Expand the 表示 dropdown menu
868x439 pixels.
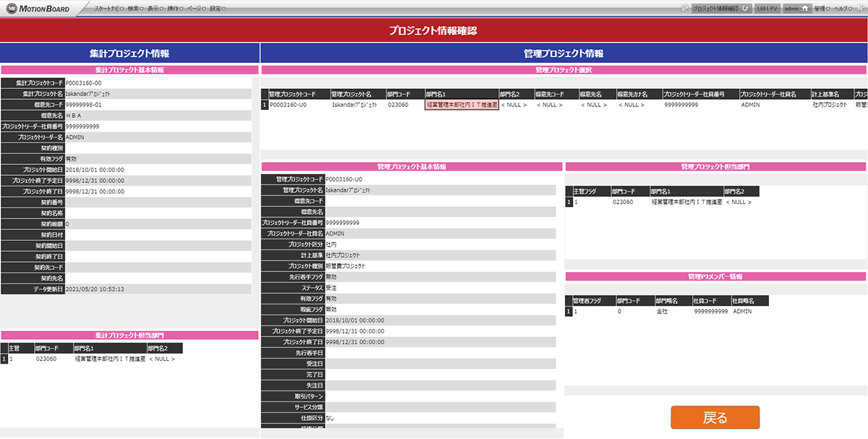coord(156,9)
